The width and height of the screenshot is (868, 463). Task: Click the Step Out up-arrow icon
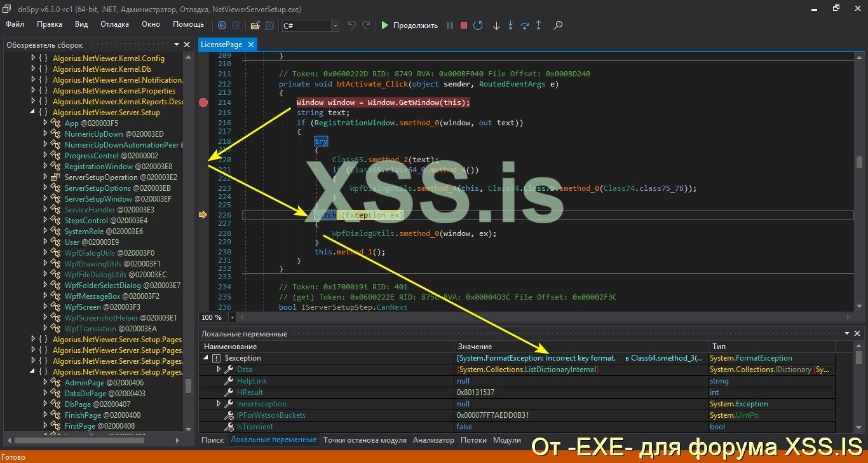pyautogui.click(x=539, y=25)
